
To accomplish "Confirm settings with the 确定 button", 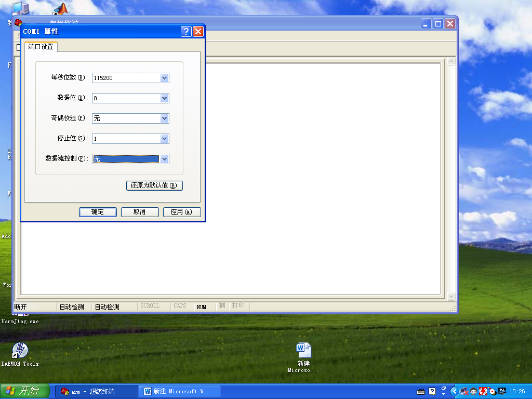I will (98, 212).
